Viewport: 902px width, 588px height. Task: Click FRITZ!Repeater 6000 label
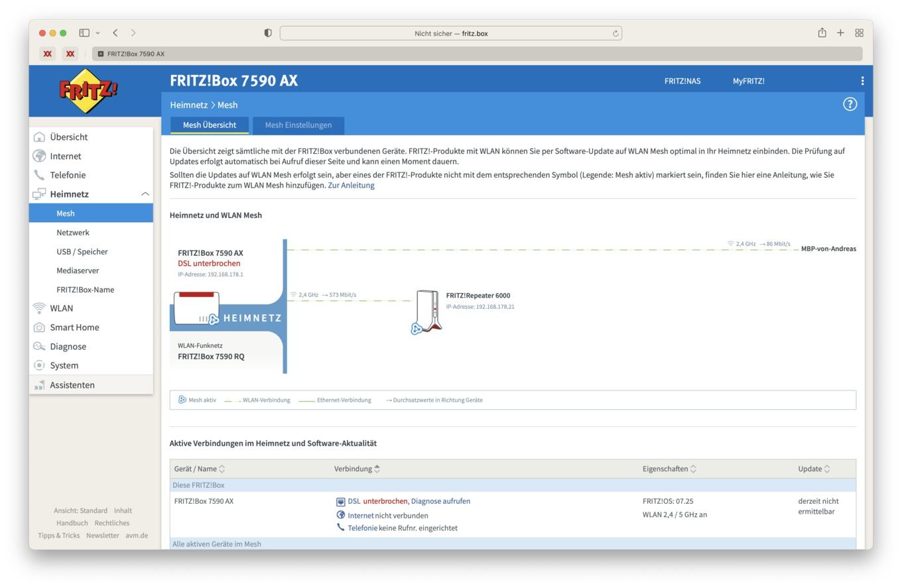(x=478, y=296)
